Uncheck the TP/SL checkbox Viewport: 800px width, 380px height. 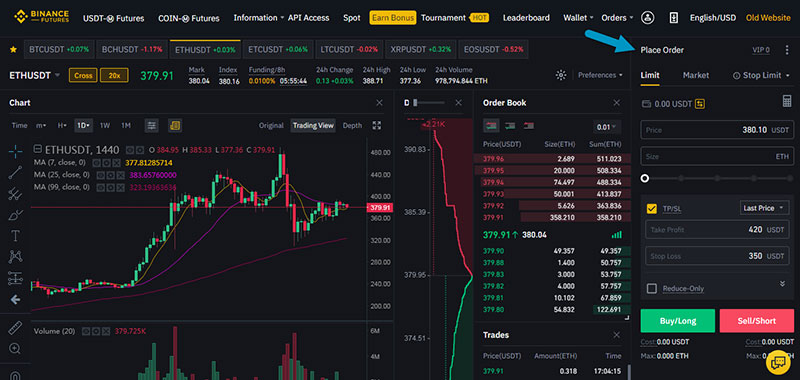pos(652,208)
